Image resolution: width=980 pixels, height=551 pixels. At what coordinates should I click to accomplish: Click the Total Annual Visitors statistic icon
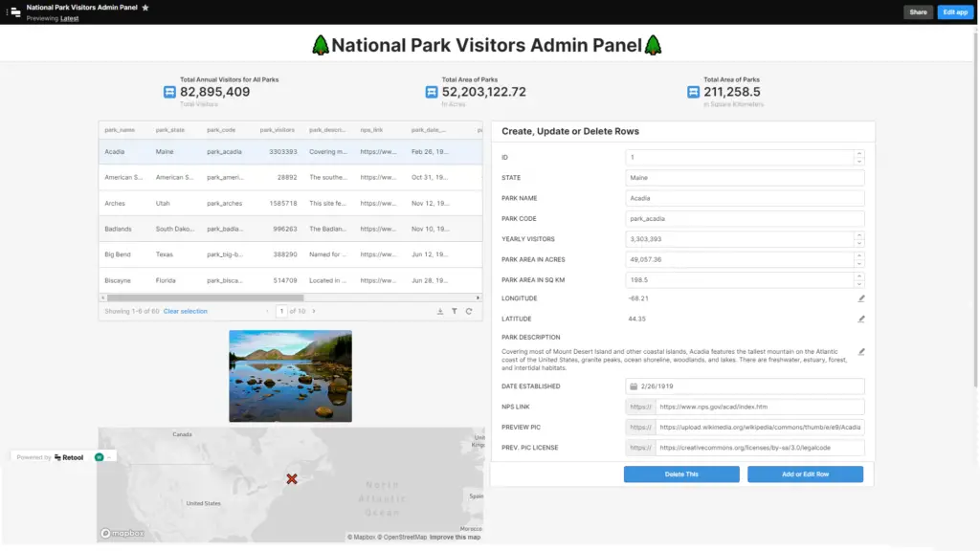[x=169, y=92]
